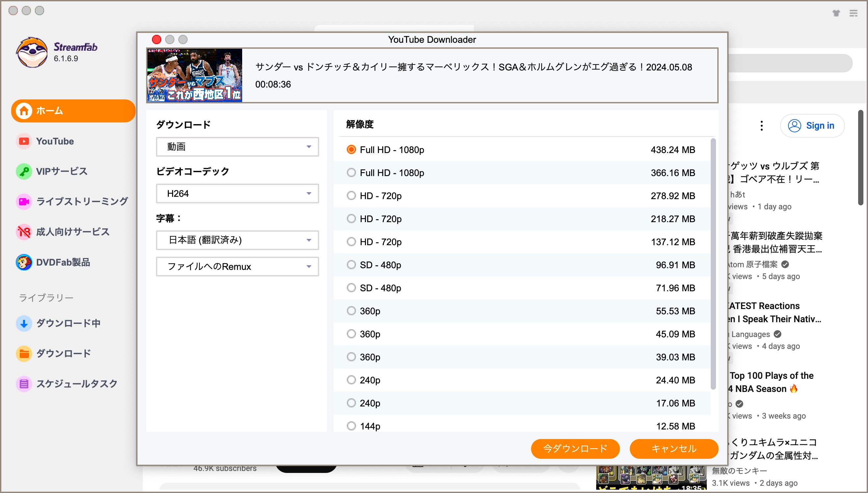Click the VIPサービス key icon

point(24,171)
